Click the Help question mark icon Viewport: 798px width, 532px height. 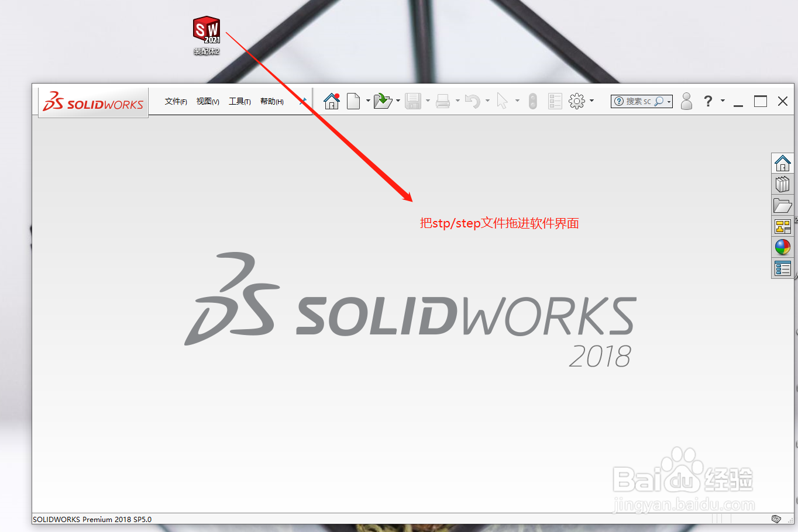coord(708,101)
